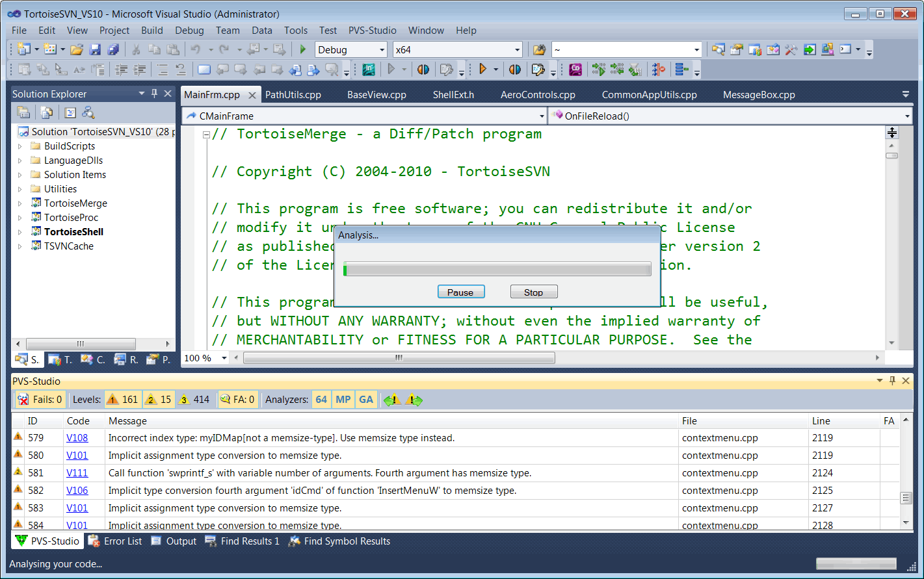
Task: Click Solution Explorer Show All Files icon
Action: 47,112
